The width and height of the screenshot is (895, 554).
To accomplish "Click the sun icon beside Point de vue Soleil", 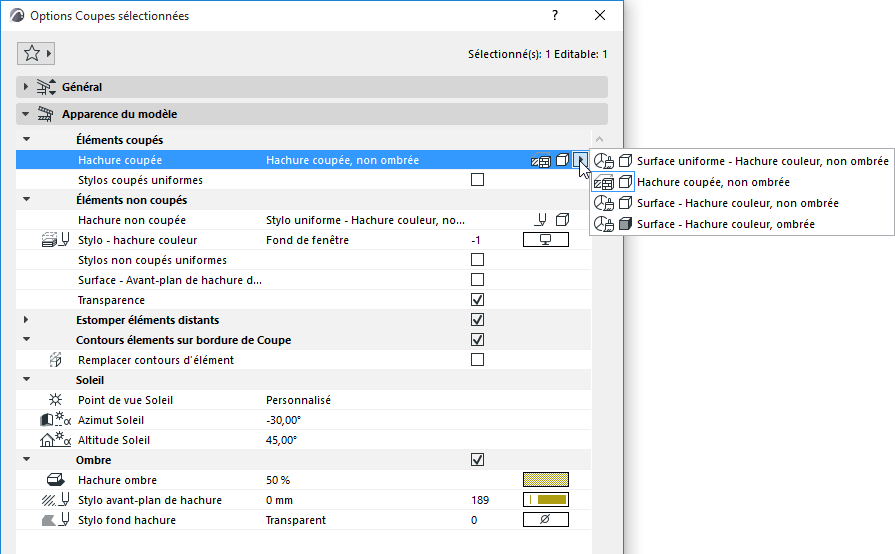I will (x=55, y=399).
